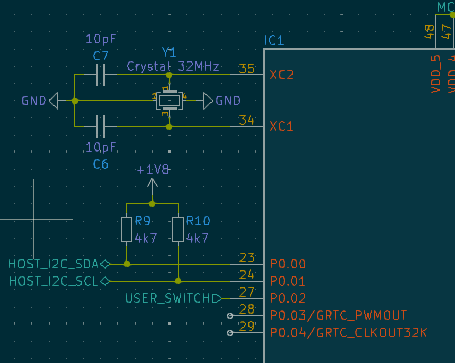Select resistor R9 symbol body
Image resolution: width=455 pixels, height=363 pixels.
126,229
